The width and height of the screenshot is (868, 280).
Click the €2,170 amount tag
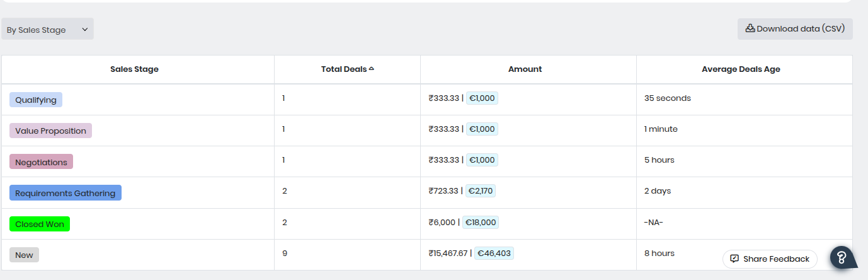pos(481,190)
